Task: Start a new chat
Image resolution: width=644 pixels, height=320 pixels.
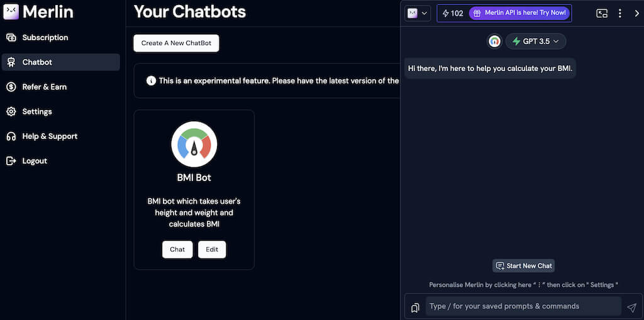Action: click(524, 266)
